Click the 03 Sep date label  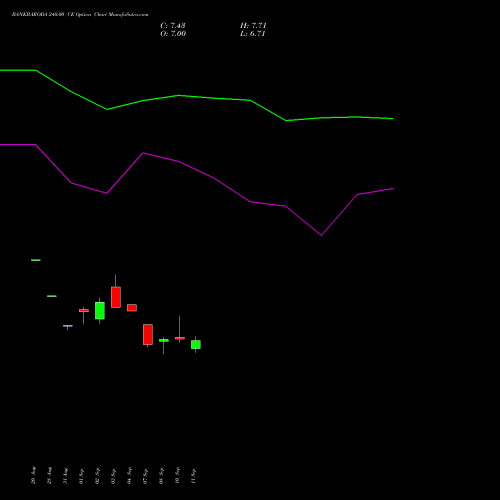[x=113, y=476]
